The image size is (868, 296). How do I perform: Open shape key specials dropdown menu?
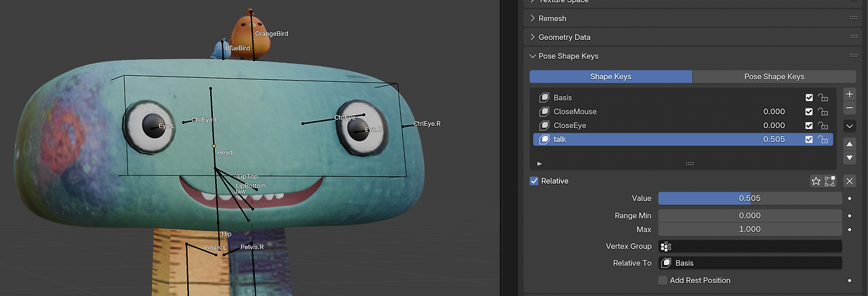(850, 126)
